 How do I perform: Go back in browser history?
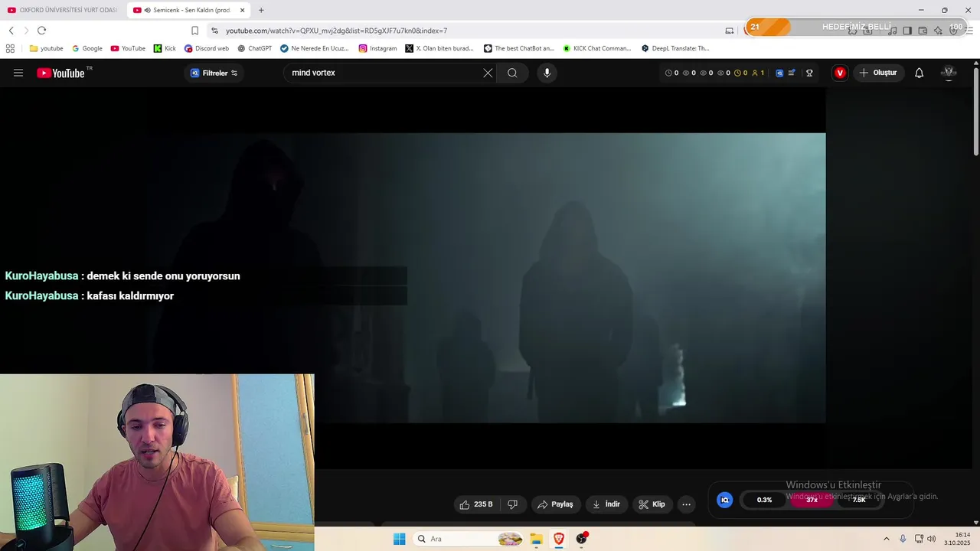click(11, 31)
